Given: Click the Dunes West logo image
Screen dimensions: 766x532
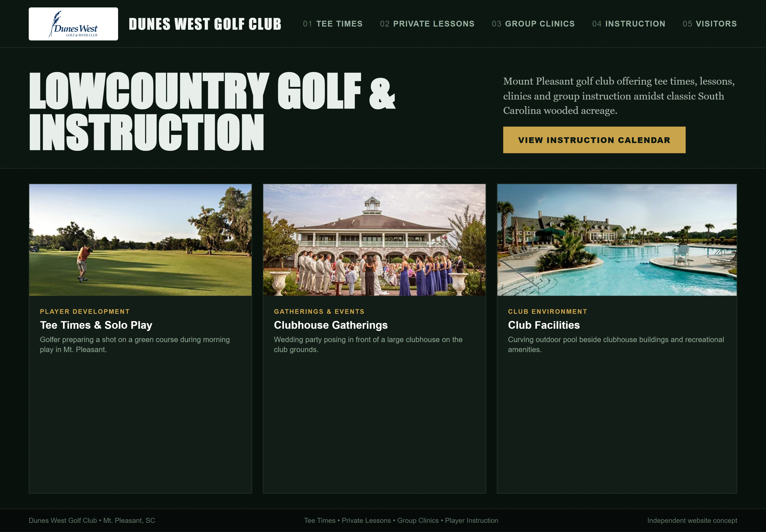Looking at the screenshot, I should (x=73, y=24).
